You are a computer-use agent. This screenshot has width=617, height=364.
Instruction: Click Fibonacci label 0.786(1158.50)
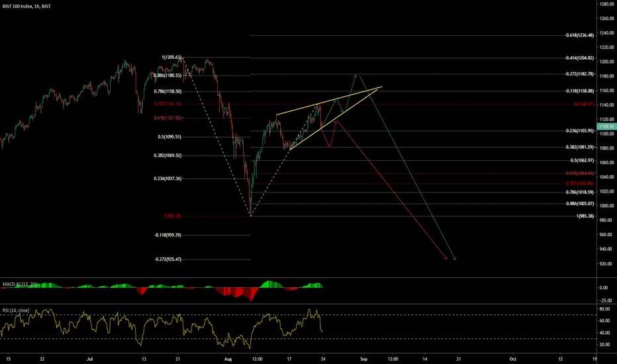click(167, 91)
